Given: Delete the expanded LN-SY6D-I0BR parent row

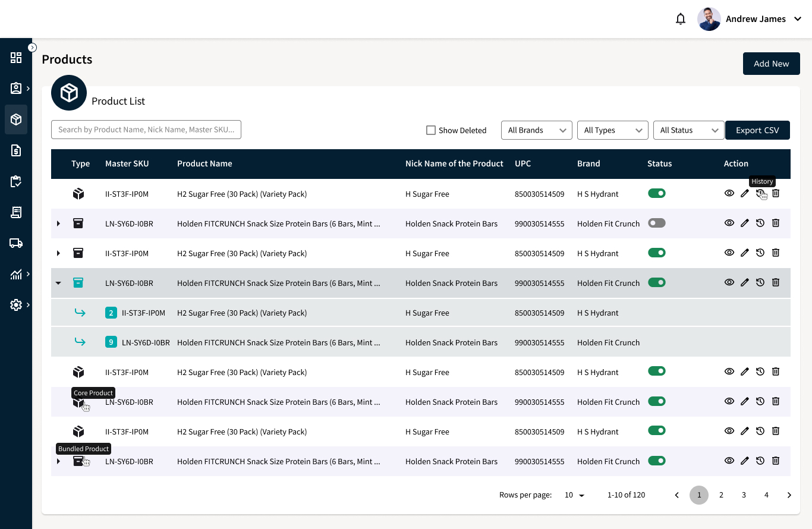Looking at the screenshot, I should click(x=776, y=282).
